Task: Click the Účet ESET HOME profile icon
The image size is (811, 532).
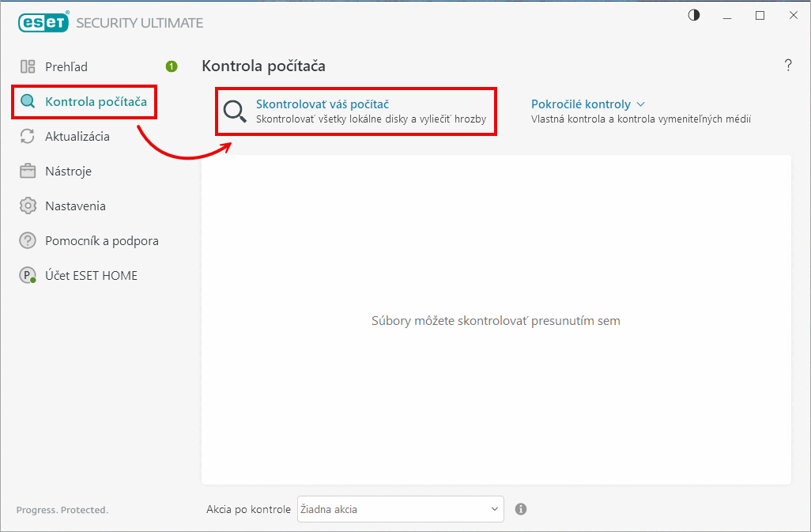Action: [28, 275]
